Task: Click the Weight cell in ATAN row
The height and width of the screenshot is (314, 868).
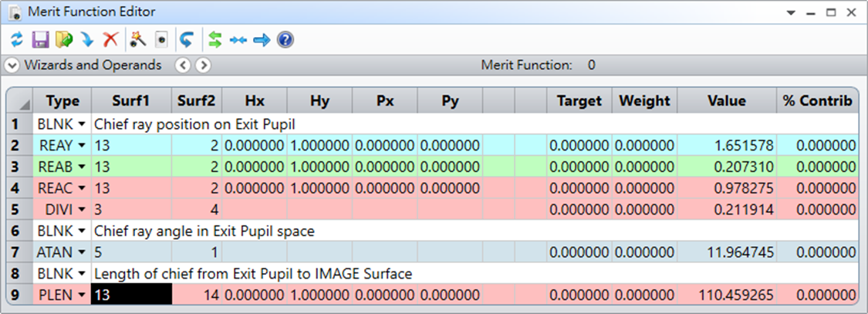Action: tap(644, 252)
